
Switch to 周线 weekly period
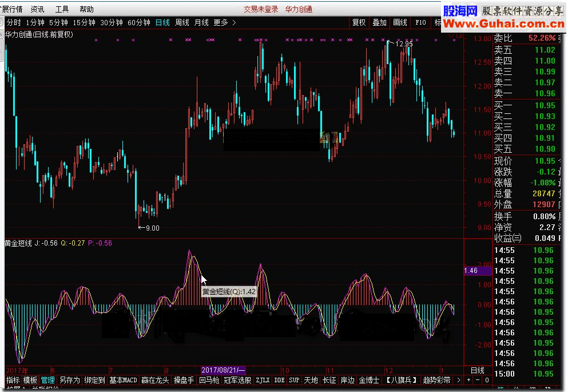[x=182, y=22]
